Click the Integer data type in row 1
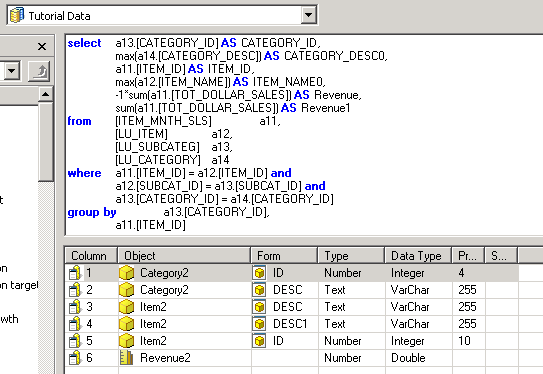This screenshot has width=543, height=374. pos(408,273)
